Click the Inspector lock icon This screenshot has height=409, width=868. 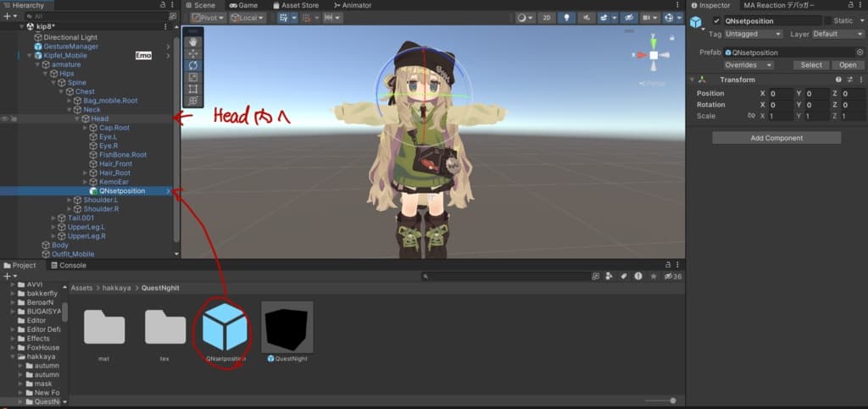point(852,5)
